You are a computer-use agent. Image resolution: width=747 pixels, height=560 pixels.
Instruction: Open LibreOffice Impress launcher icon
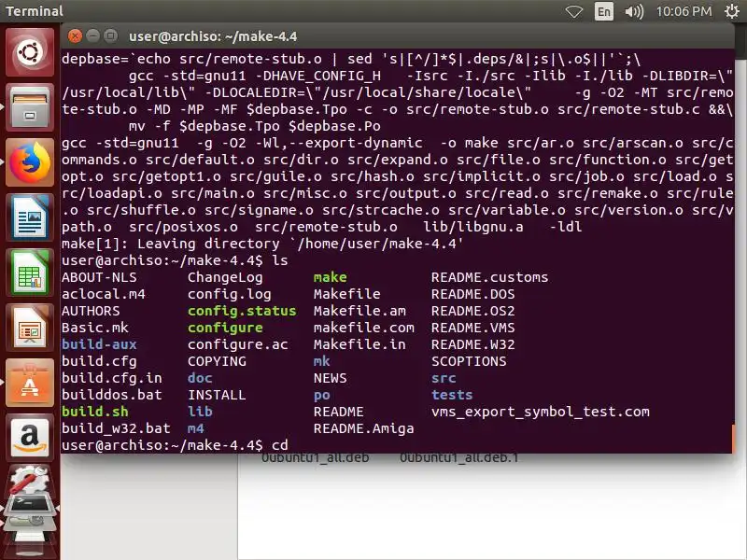[x=30, y=329]
